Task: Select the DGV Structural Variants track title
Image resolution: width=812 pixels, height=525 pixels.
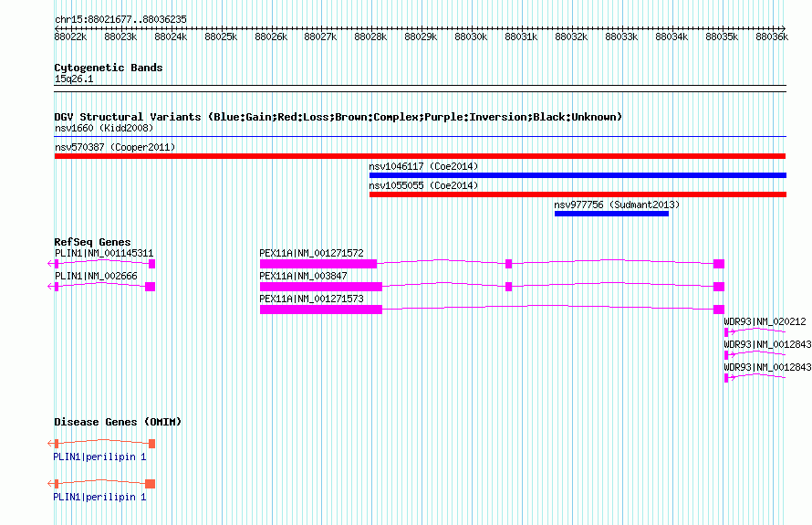Action: [338, 117]
